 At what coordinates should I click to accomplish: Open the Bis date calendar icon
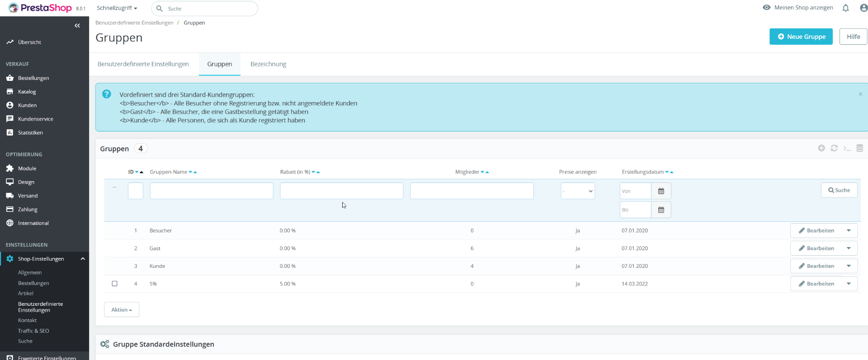[661, 210]
